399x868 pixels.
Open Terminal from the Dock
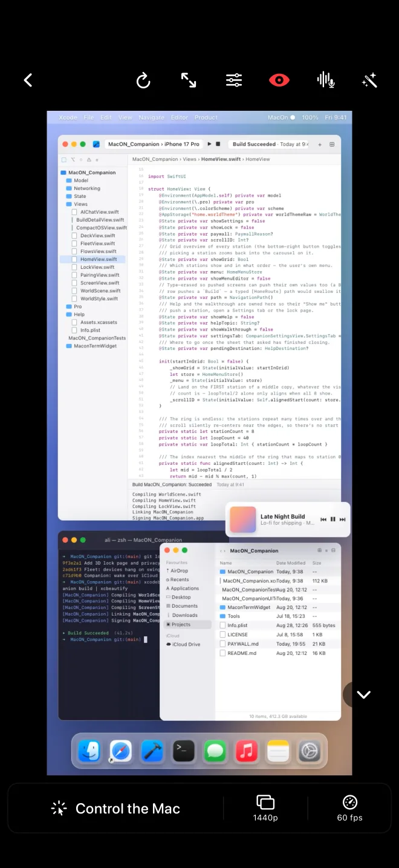(x=184, y=751)
